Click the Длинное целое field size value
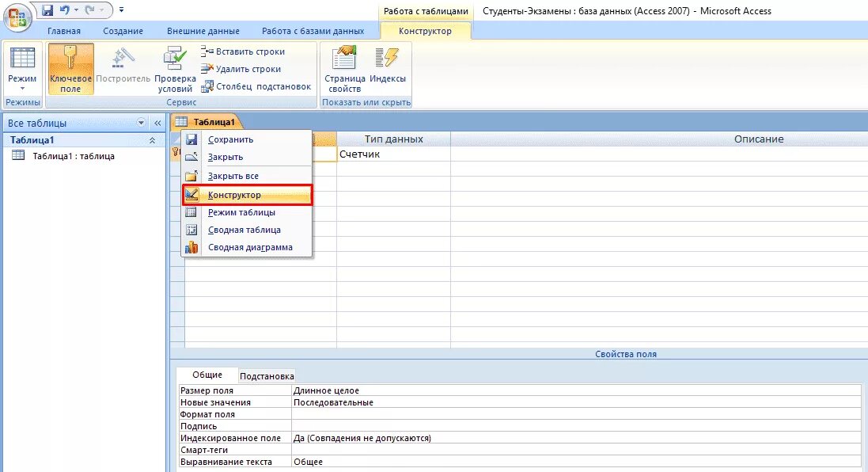 point(576,390)
